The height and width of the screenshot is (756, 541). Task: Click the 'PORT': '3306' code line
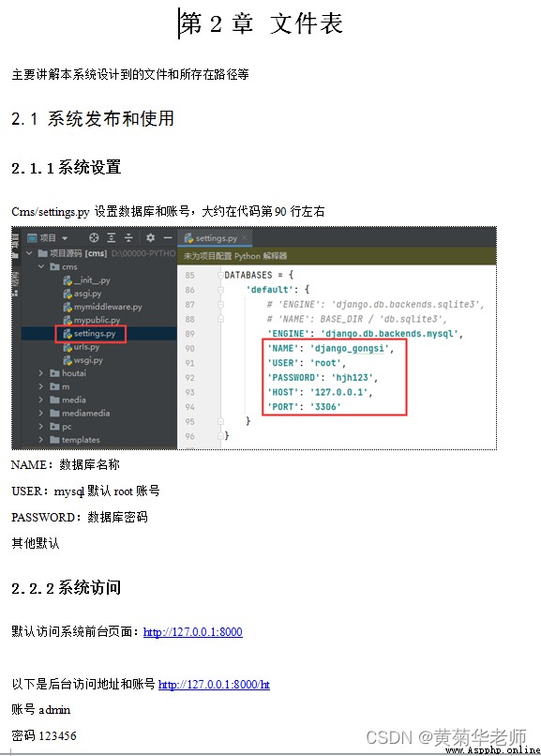[304, 407]
